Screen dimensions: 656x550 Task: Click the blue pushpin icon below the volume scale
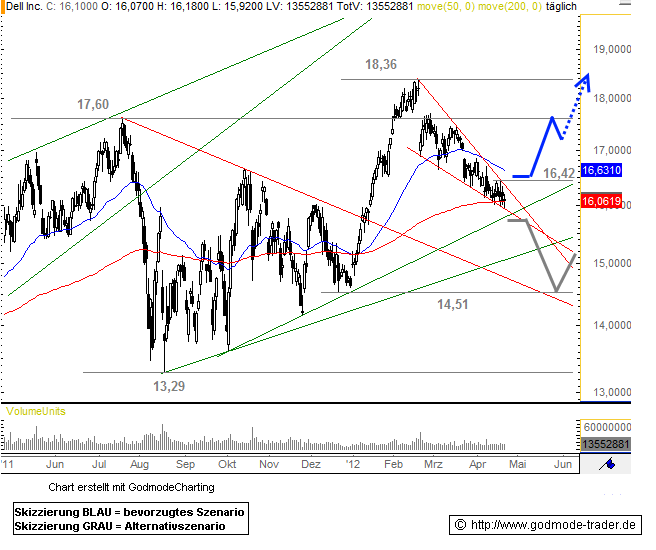(607, 464)
